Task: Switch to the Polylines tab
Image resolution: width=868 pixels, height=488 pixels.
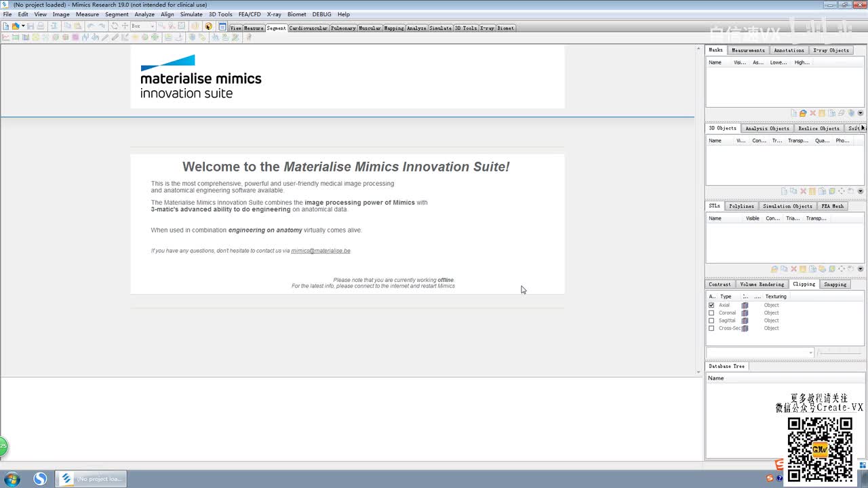Action: (741, 206)
